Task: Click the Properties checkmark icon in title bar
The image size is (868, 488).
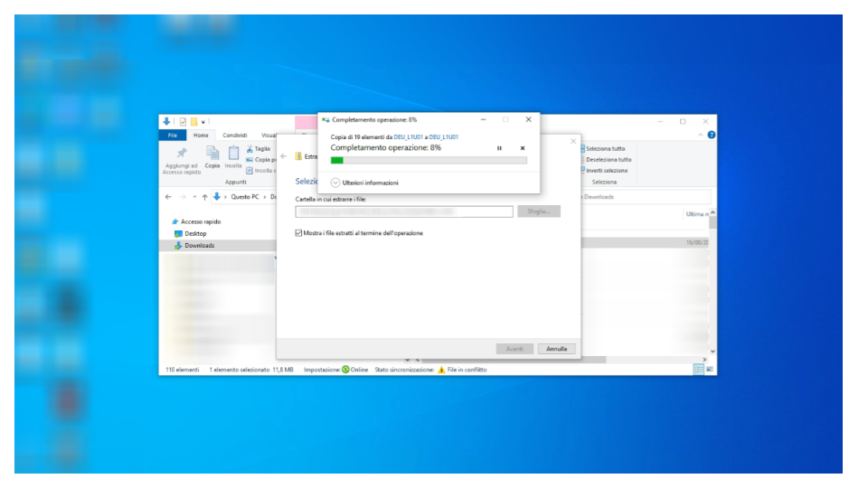Action: [x=183, y=122]
